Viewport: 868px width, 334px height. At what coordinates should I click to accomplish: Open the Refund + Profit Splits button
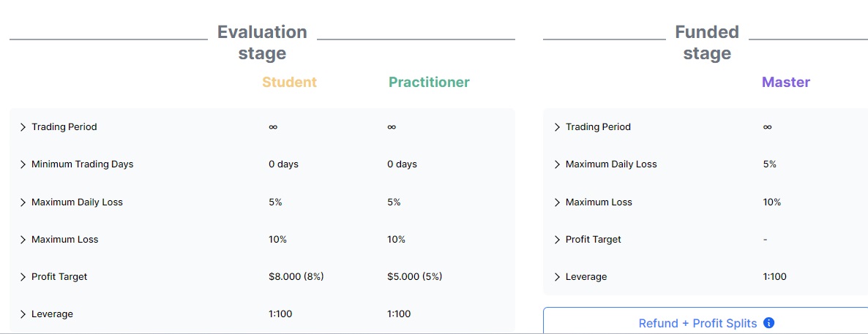(x=706, y=321)
